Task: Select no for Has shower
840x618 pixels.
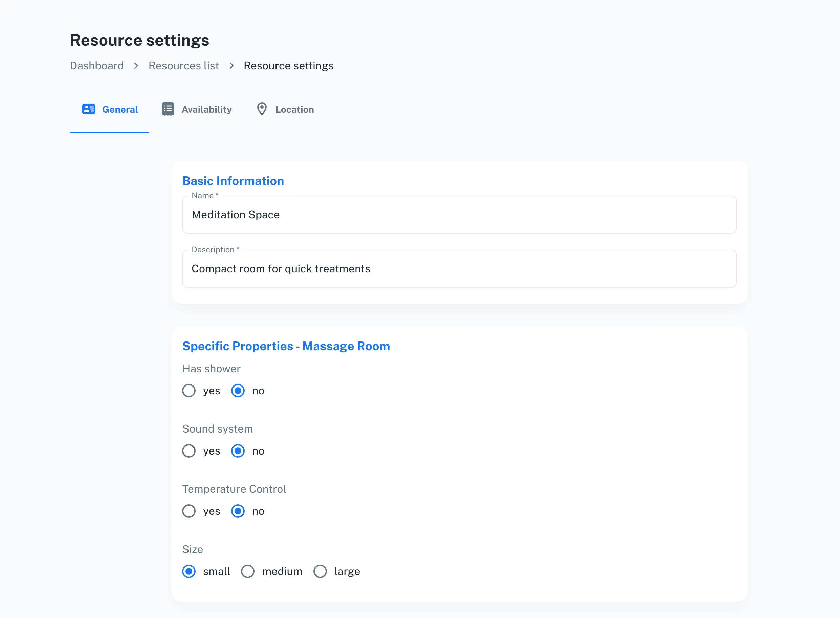Action: [238, 390]
